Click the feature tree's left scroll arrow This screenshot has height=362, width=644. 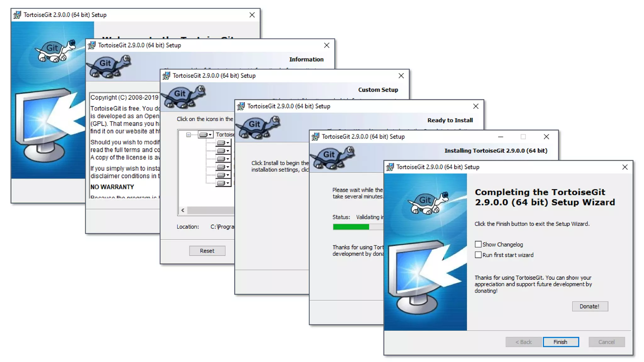tap(183, 210)
